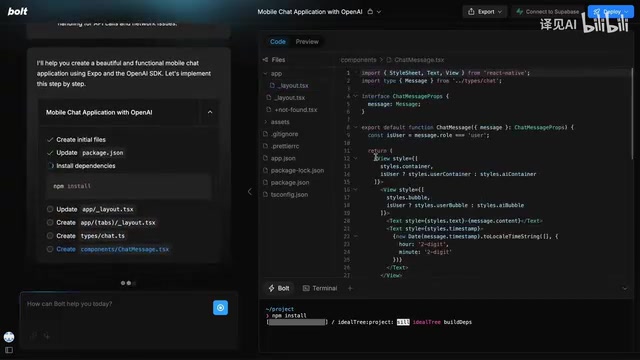Click the Update app/_layout.tsx step circle

(x=50, y=209)
